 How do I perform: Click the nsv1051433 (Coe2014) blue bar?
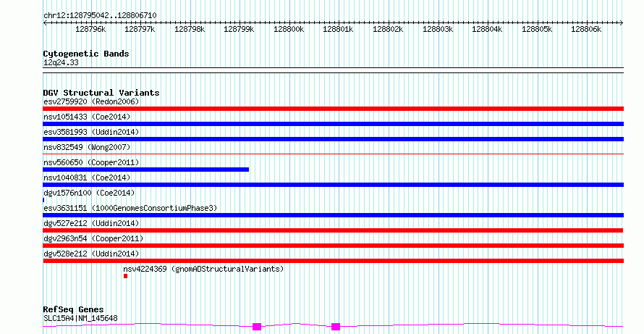333,124
